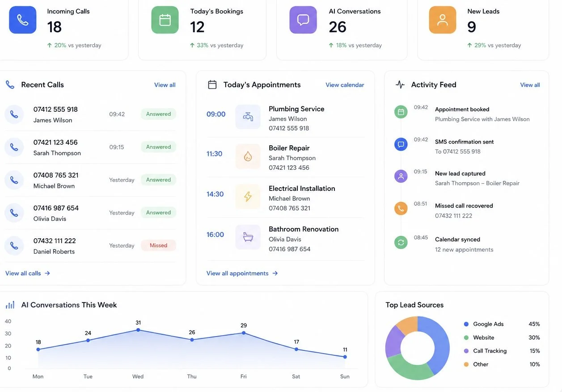
Task: Click the Today's Appointments header calendar icon
Action: pos(212,84)
